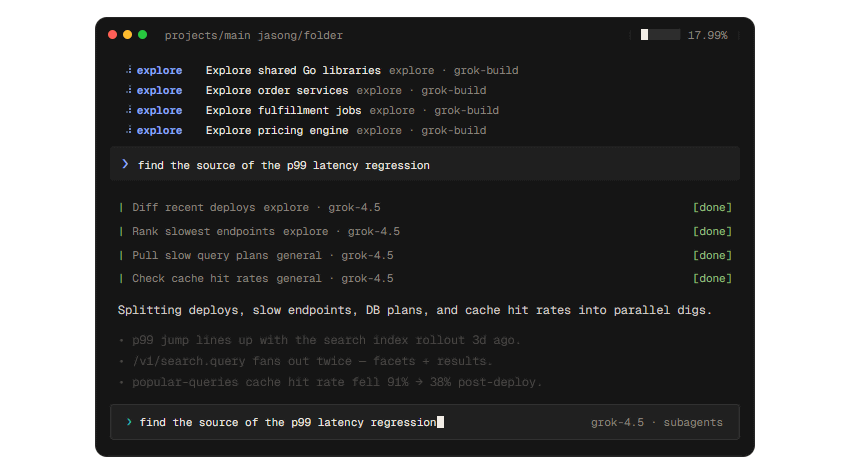This screenshot has height=474, width=842.
Task: Click the spinner icon beside Explore order services
Action: coord(129,90)
